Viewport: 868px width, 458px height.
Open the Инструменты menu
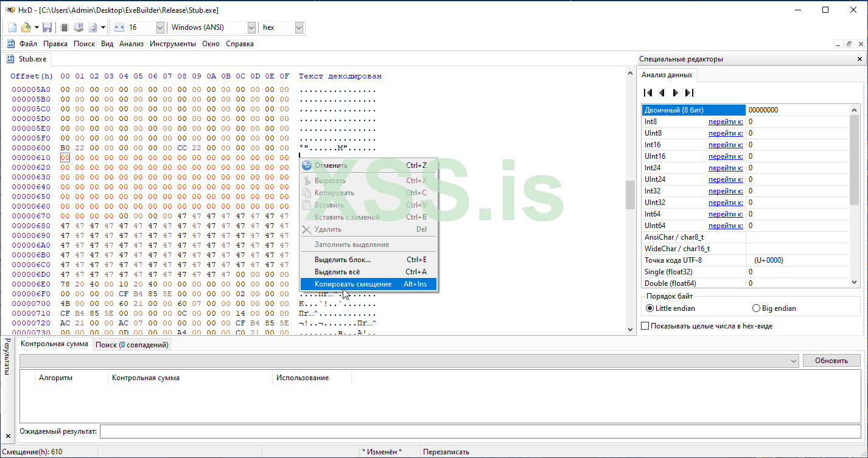pos(173,44)
